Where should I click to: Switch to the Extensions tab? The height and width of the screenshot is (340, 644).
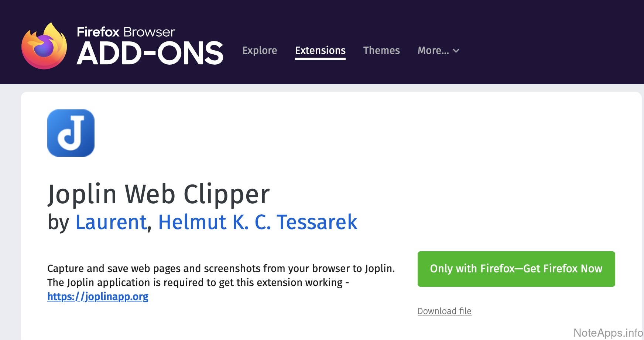tap(320, 50)
